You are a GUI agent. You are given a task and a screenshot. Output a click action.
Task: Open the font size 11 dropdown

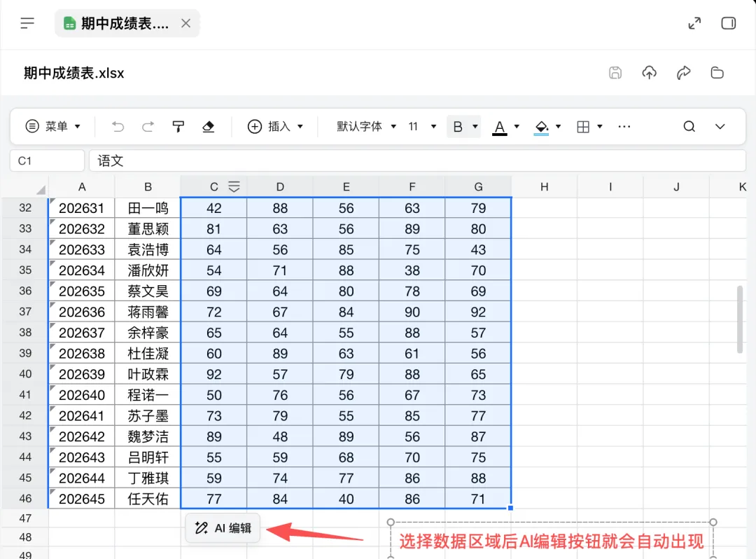click(x=422, y=126)
